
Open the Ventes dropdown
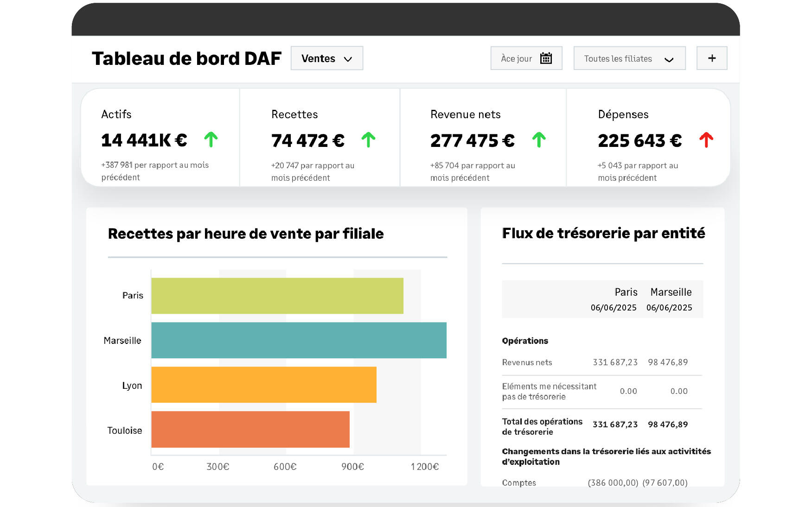327,58
